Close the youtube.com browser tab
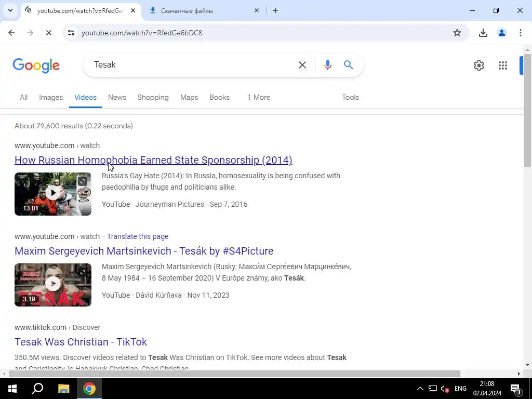 point(133,10)
